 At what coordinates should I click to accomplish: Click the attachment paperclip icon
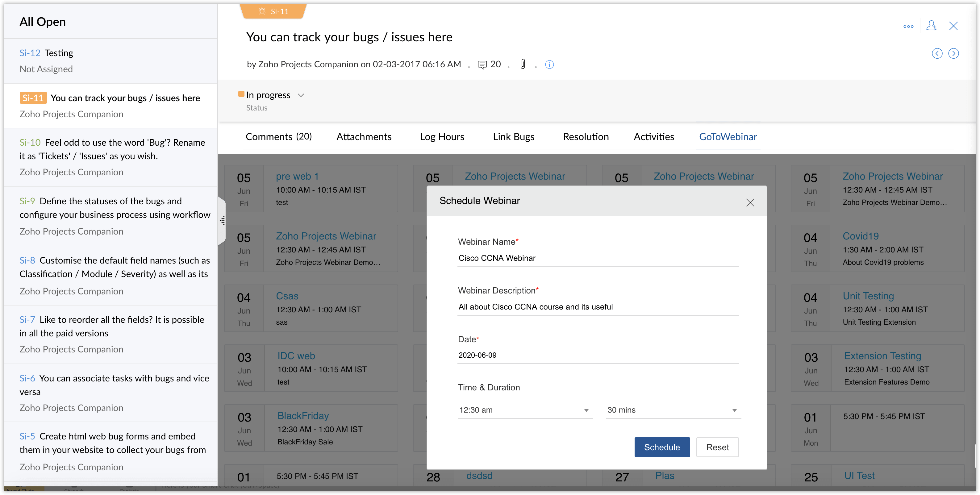(523, 64)
